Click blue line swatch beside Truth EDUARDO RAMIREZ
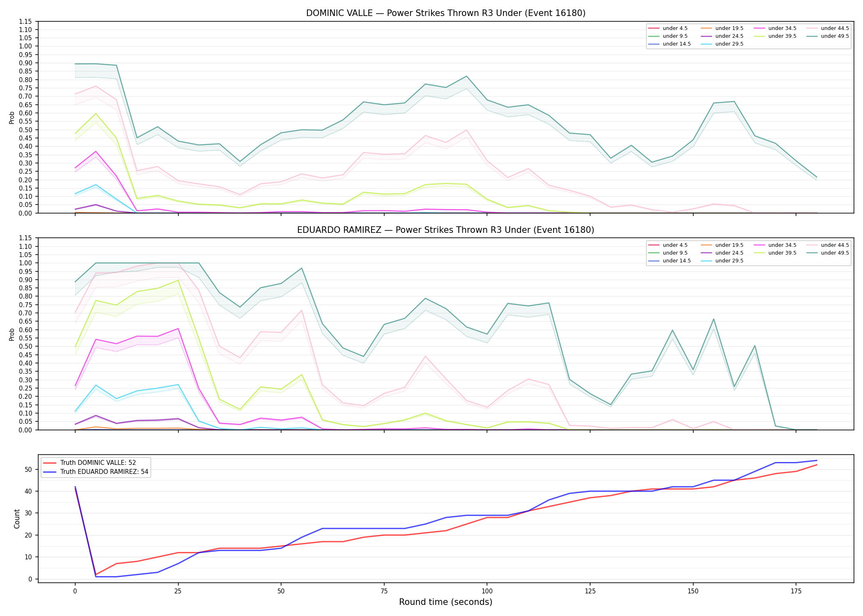The width and height of the screenshot is (863, 616). (x=50, y=472)
